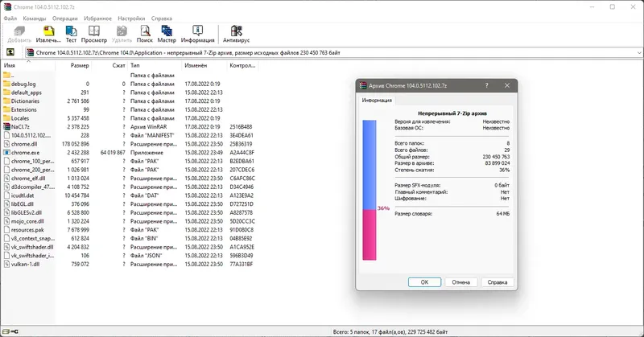Open the Команды menu
The image size is (644, 337).
[35, 18]
